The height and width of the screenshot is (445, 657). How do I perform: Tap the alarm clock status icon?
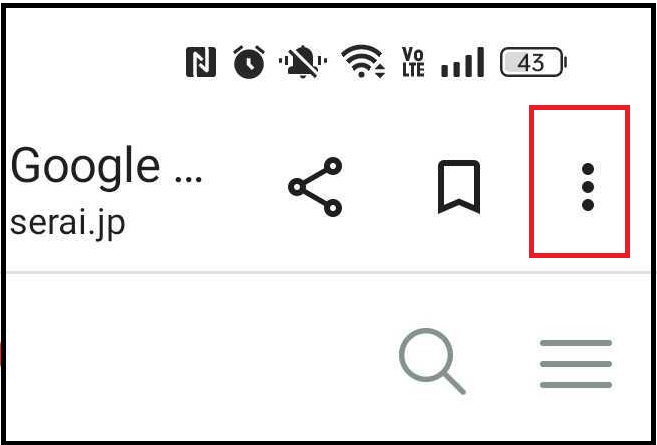[249, 62]
